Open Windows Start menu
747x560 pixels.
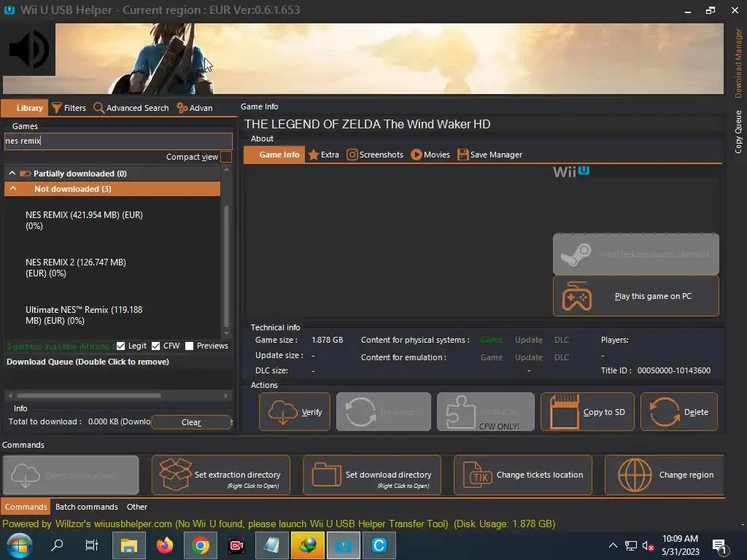(19, 545)
